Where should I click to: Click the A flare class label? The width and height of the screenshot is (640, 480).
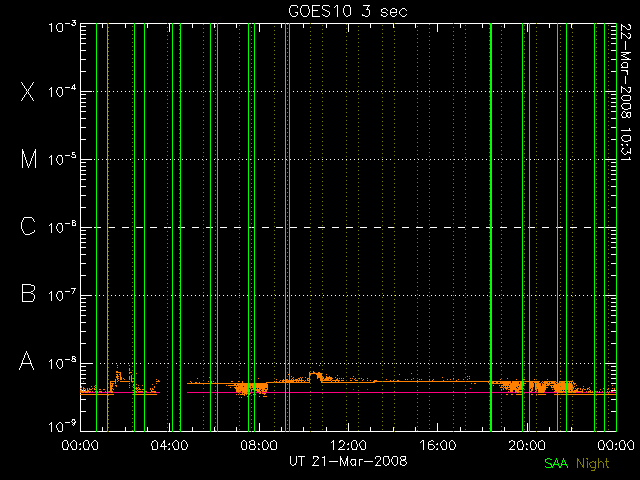(x=27, y=361)
